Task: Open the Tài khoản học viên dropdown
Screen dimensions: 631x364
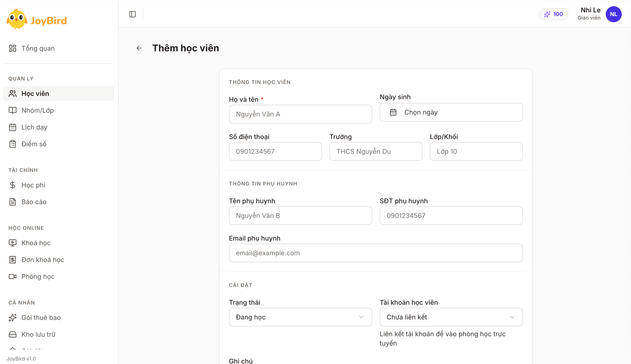Action: point(451,317)
